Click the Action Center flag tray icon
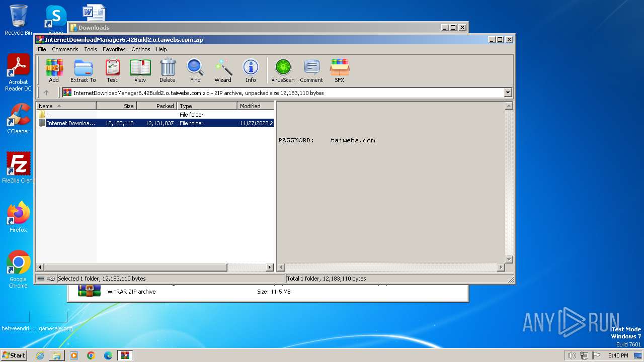Screen dimensions: 644x362 [596, 355]
